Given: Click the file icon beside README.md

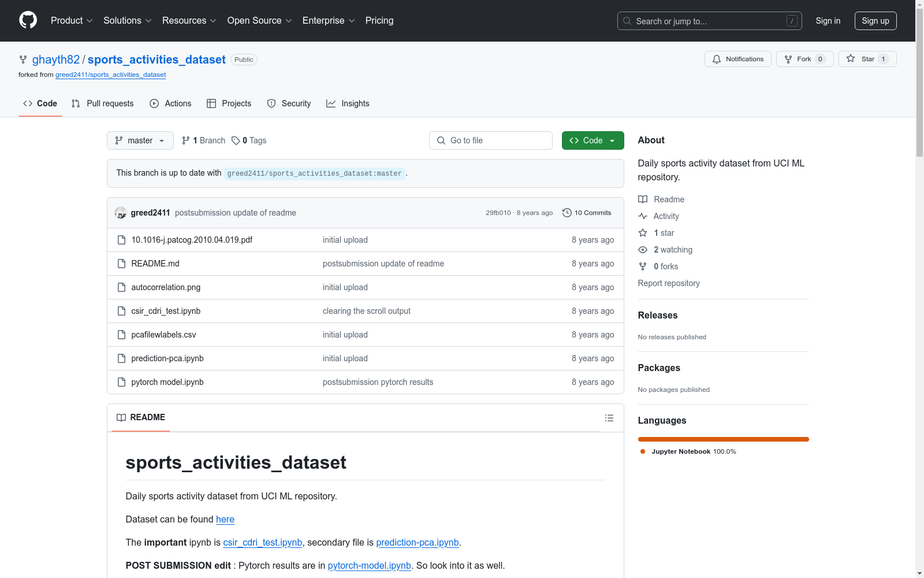Looking at the screenshot, I should coord(121,264).
